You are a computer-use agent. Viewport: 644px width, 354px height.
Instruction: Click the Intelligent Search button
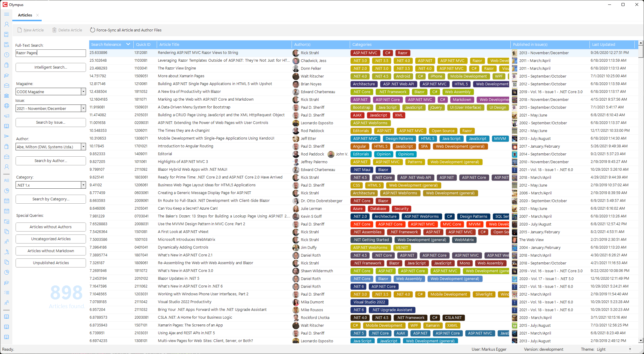click(51, 67)
